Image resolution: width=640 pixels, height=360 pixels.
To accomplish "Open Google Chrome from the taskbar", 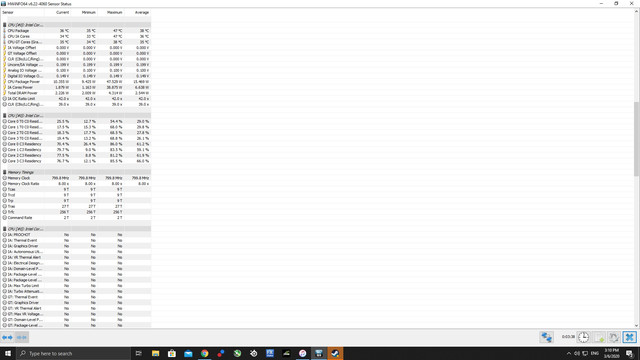I will tap(204, 353).
